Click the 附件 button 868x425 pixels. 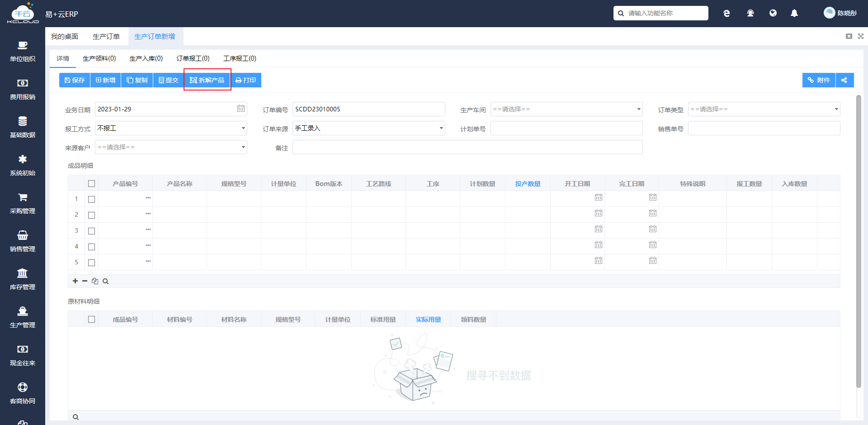click(x=819, y=80)
